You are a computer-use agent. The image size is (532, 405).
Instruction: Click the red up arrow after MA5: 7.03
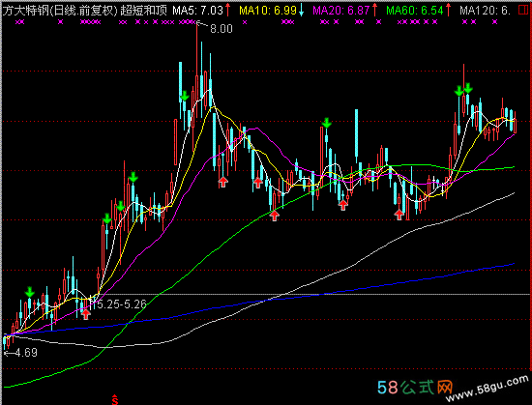(227, 11)
